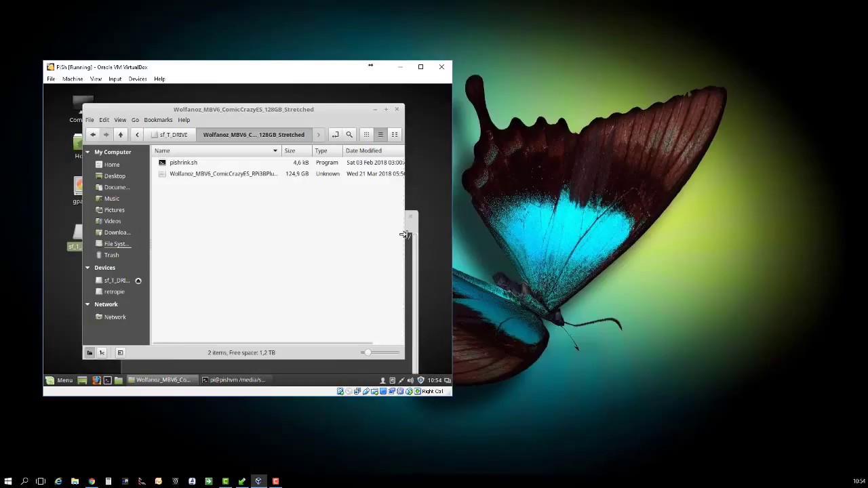The height and width of the screenshot is (488, 868).
Task: Open Videos in the sidebar
Action: coord(113,221)
